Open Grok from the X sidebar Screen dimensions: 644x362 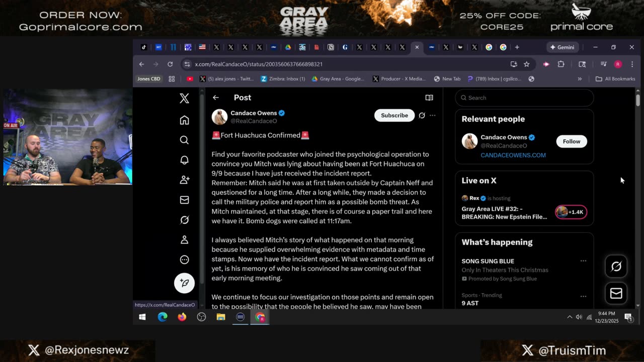(x=184, y=220)
